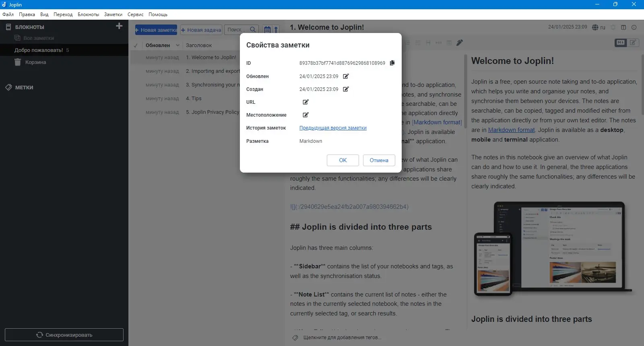Open the Блокноты menu
The width and height of the screenshot is (644, 346).
(x=89, y=14)
